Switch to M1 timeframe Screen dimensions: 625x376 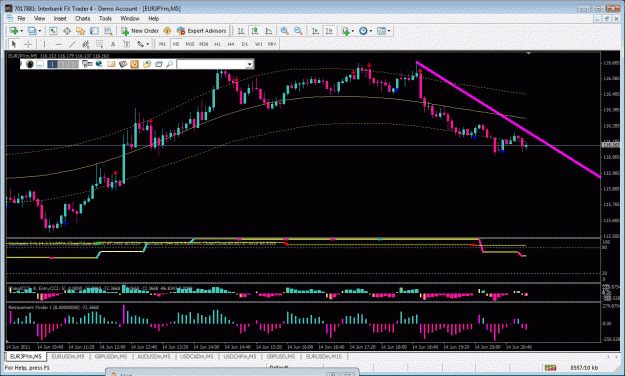tap(162, 44)
